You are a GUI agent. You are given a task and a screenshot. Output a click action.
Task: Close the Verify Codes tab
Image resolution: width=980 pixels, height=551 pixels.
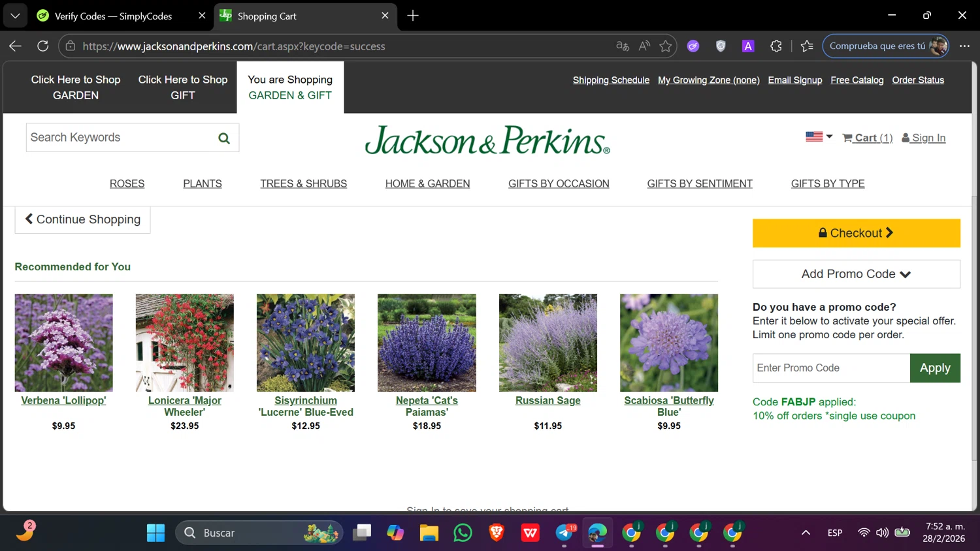coord(202,16)
